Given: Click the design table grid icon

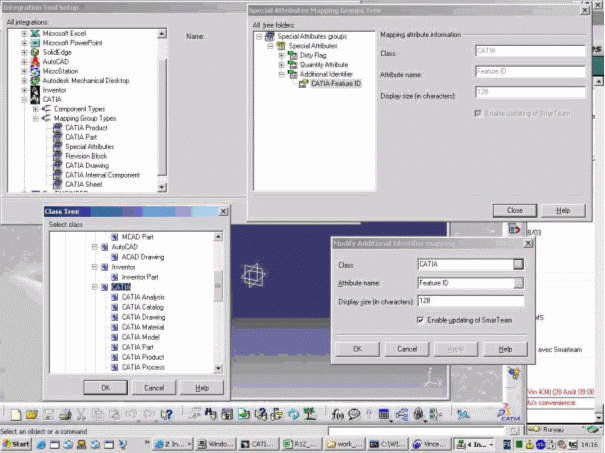Looking at the screenshot, I should pyautogui.click(x=384, y=414).
